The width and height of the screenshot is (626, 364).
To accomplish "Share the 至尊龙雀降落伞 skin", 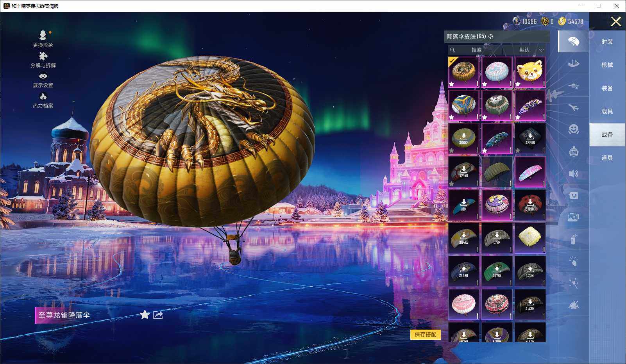I will (x=158, y=315).
